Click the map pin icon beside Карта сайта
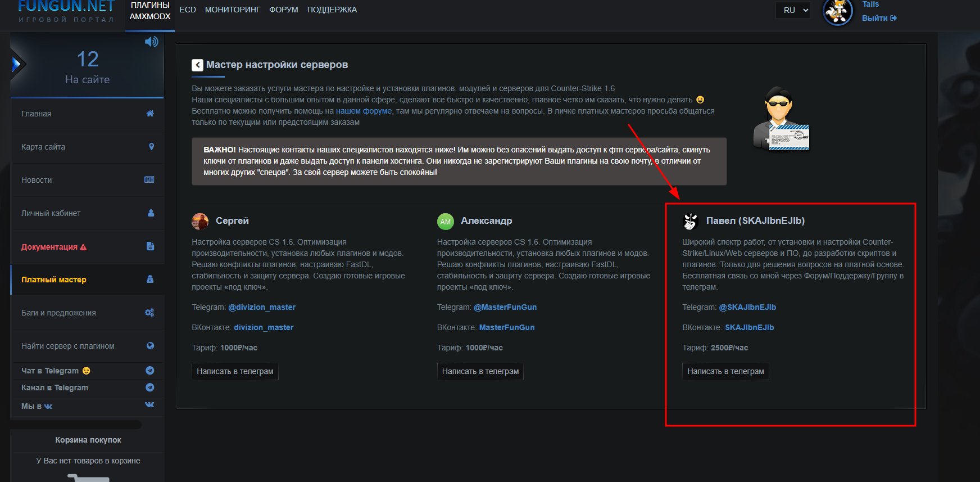Screen dimensions: 980x482 coord(151,147)
